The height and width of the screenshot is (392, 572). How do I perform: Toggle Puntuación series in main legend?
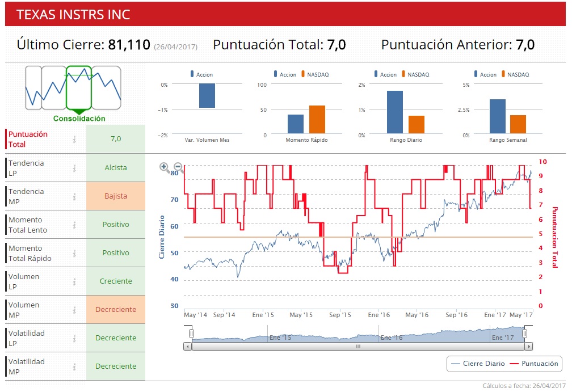click(534, 364)
